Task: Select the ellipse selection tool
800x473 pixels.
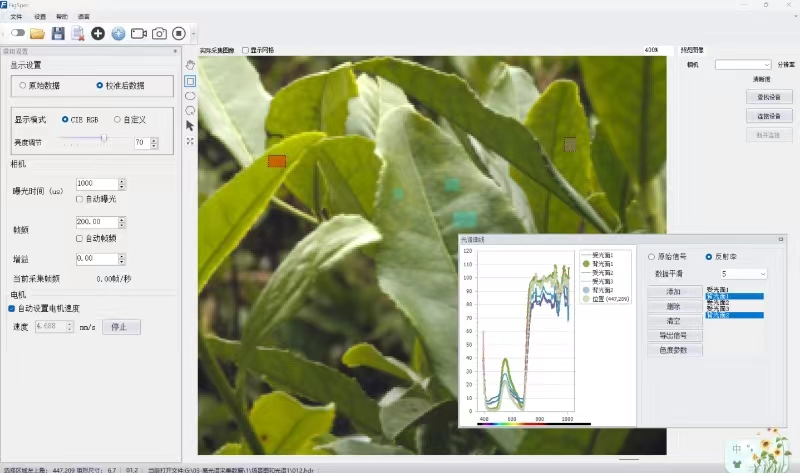Action: 190,95
